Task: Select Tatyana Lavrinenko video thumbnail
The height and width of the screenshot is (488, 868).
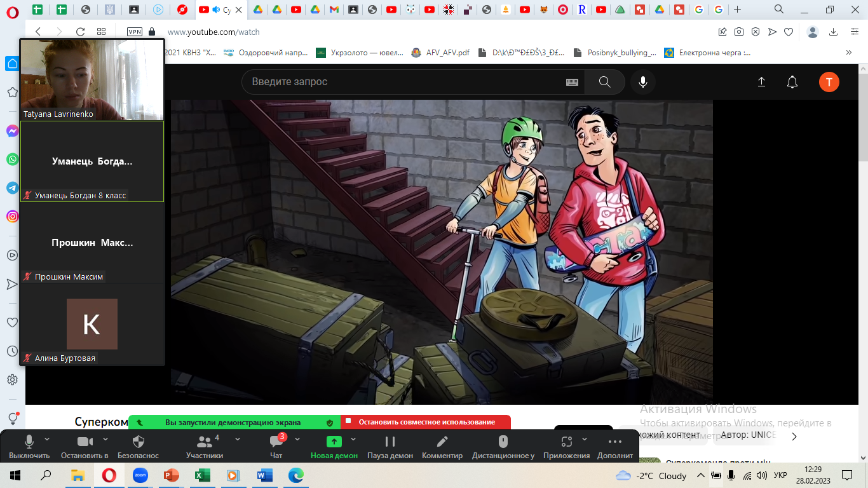Action: point(92,80)
